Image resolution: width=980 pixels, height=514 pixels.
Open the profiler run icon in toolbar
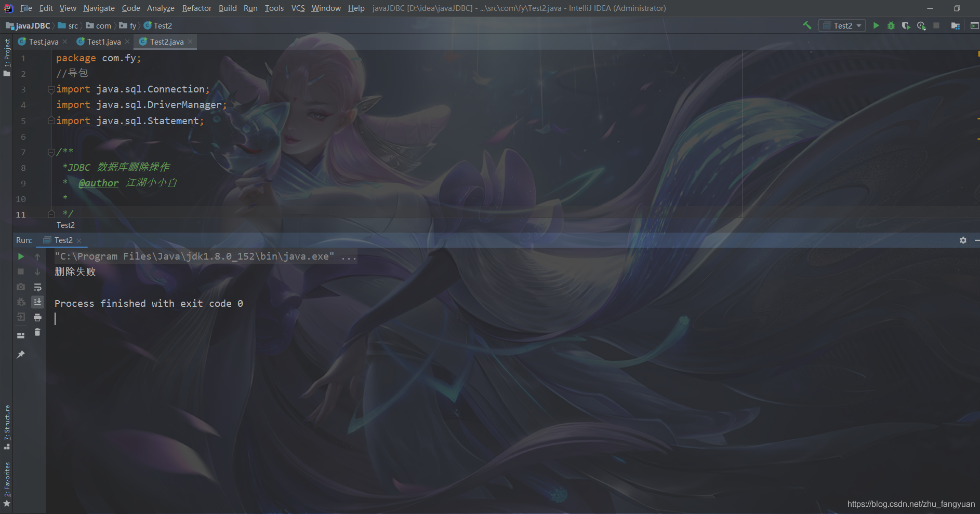921,25
